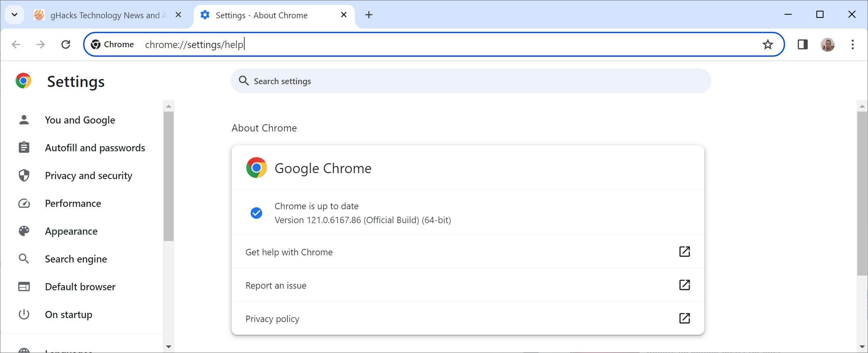
Task: Click external link icon for Get help
Action: [x=684, y=251]
